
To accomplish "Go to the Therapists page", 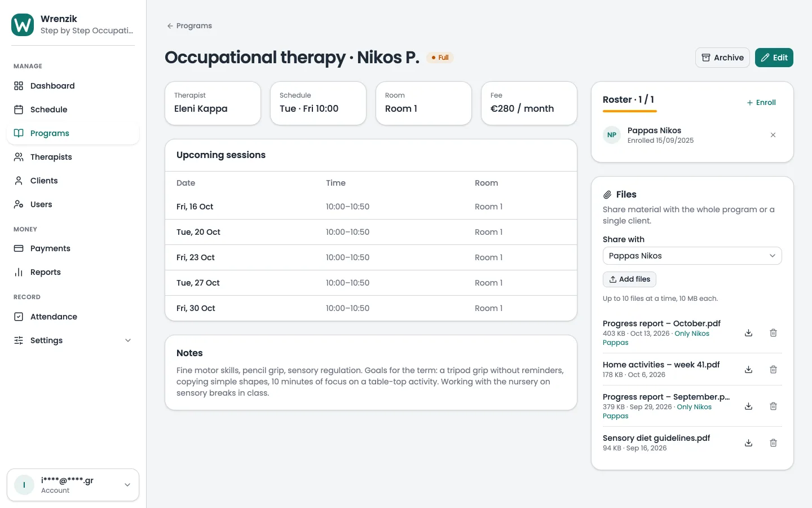I will (x=73, y=157).
